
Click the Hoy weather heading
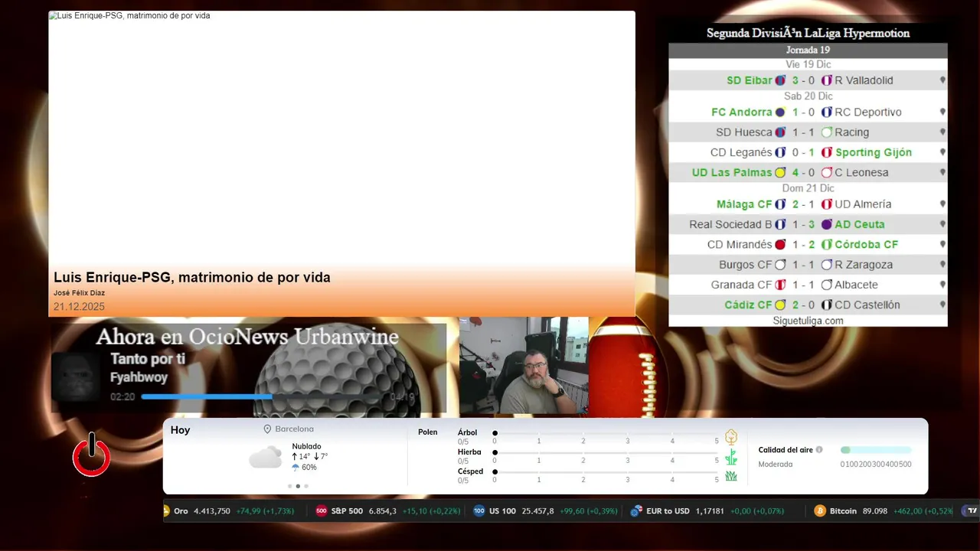[181, 430]
